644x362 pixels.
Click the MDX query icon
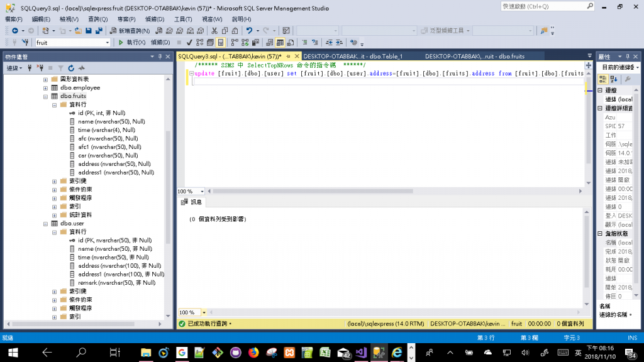[169, 31]
